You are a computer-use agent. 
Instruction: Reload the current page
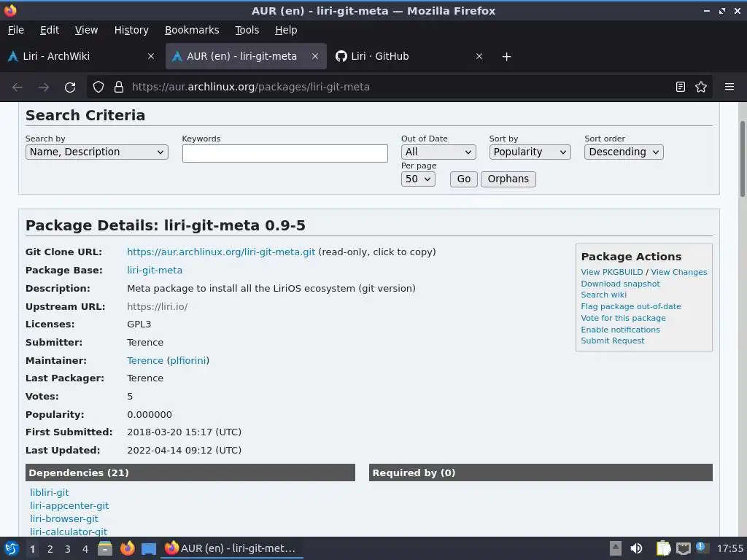(70, 87)
